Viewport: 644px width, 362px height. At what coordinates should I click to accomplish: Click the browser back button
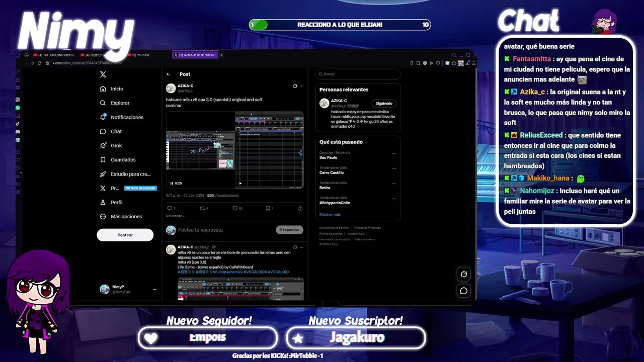pyautogui.click(x=26, y=63)
